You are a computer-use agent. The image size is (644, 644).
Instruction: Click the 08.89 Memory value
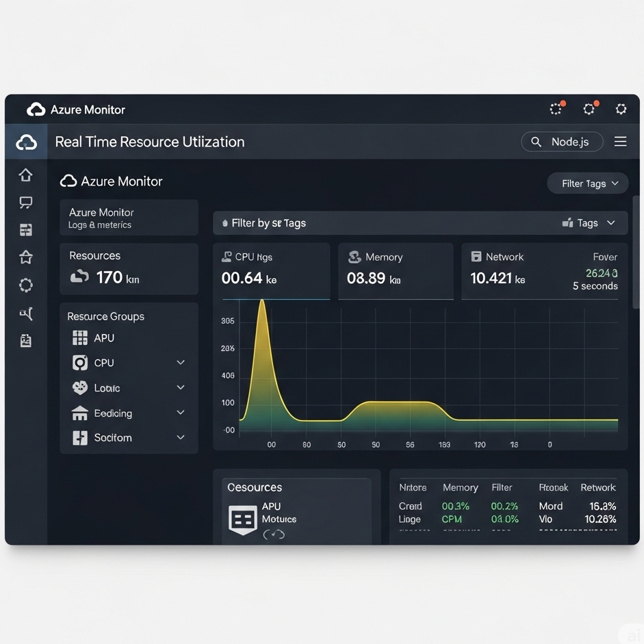374,278
